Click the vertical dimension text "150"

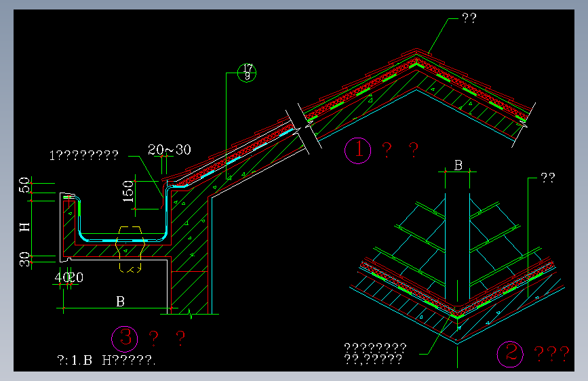pyautogui.click(x=128, y=191)
